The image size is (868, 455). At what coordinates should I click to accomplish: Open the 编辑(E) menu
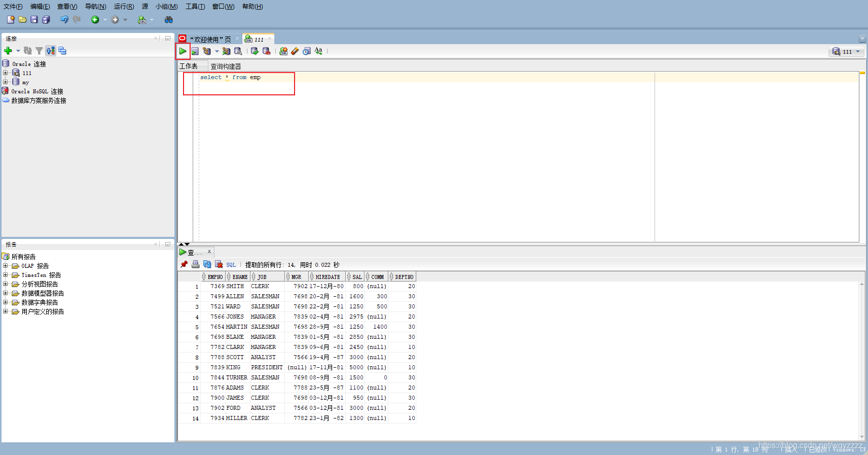pos(40,7)
